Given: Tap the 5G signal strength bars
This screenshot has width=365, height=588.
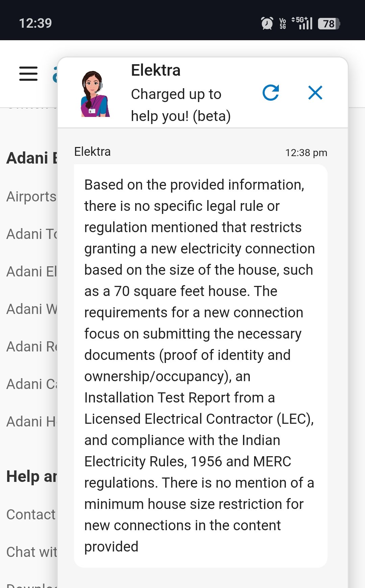Looking at the screenshot, I should click(302, 23).
